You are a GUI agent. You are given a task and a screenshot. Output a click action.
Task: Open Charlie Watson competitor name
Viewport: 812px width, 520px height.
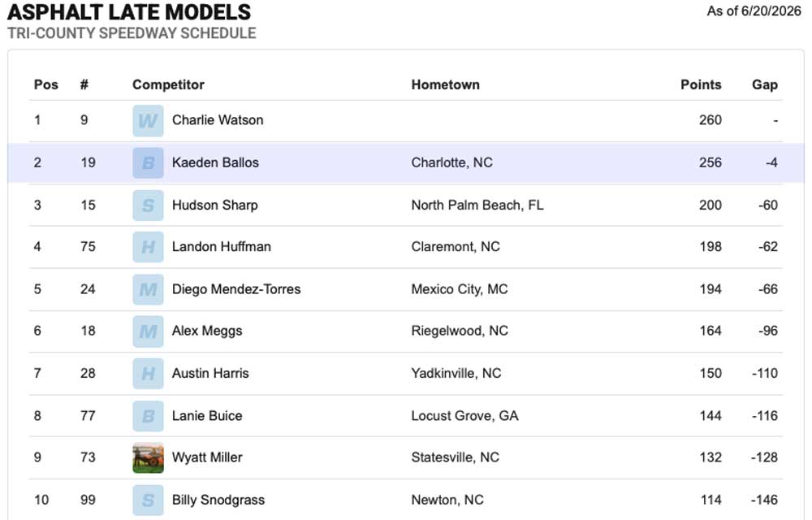pyautogui.click(x=218, y=120)
